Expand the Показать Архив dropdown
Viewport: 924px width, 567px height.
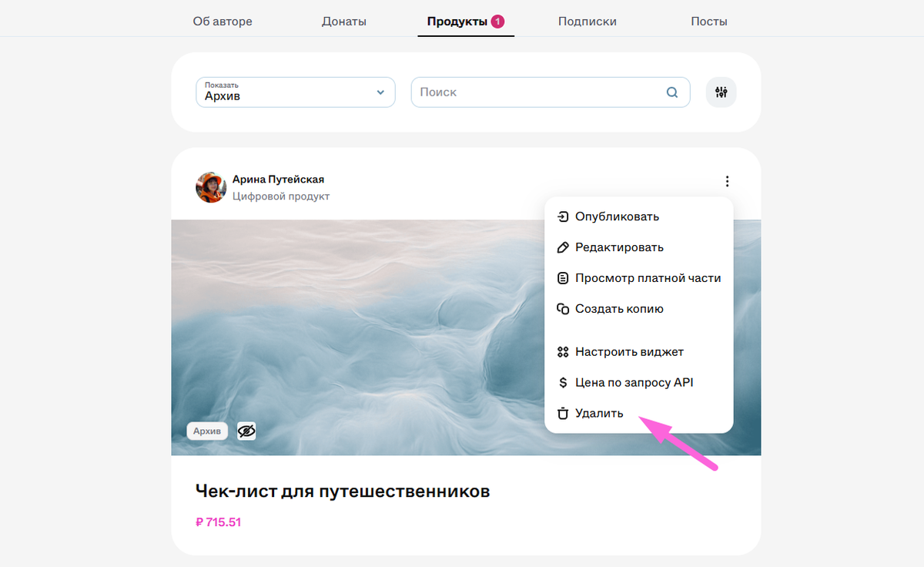point(296,92)
